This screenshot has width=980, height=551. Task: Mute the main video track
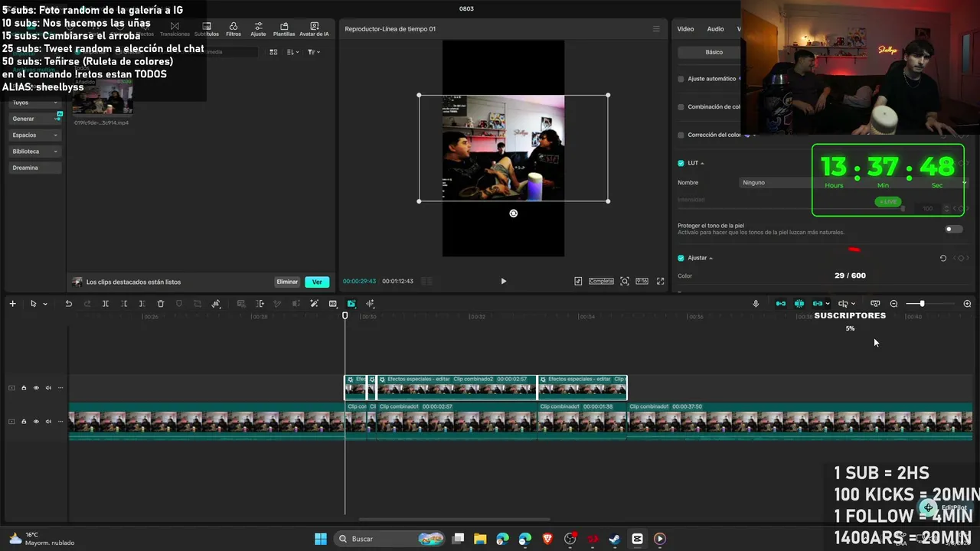click(x=48, y=422)
